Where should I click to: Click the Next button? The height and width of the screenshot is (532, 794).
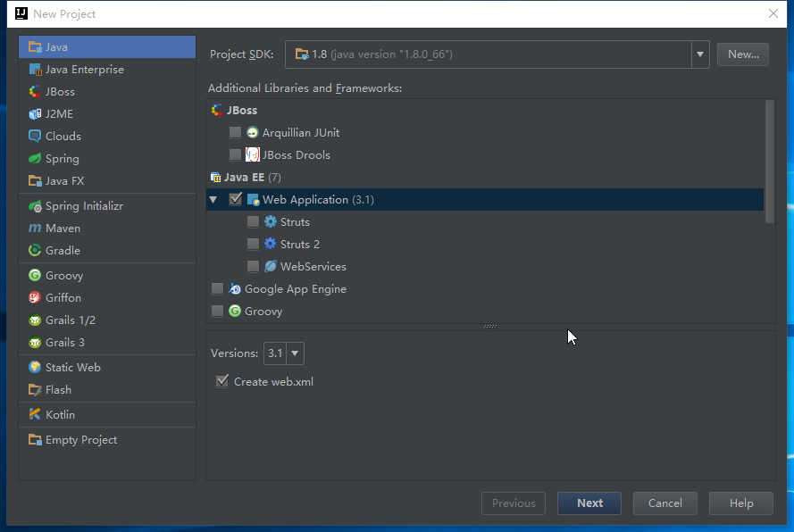(589, 503)
